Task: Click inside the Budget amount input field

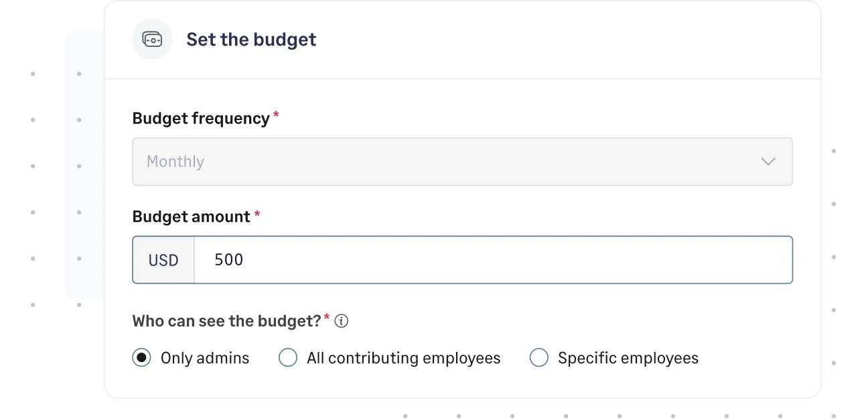Action: 469,259
